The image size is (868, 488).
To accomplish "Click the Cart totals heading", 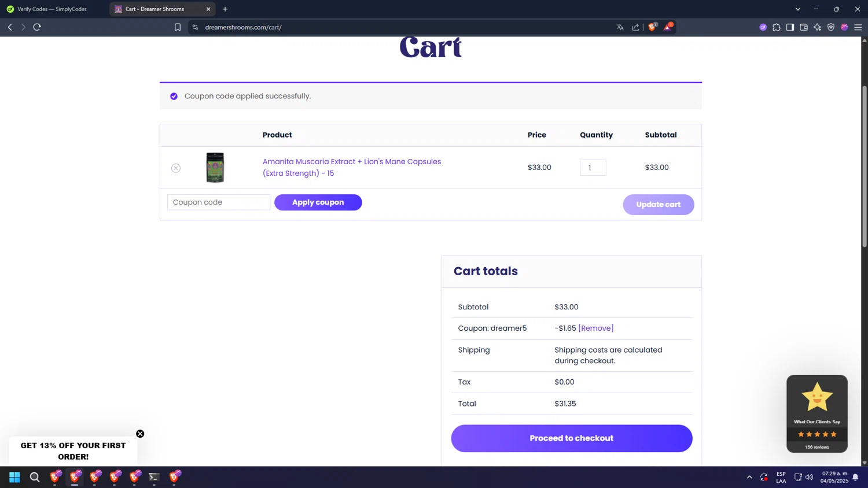I will tap(486, 271).
